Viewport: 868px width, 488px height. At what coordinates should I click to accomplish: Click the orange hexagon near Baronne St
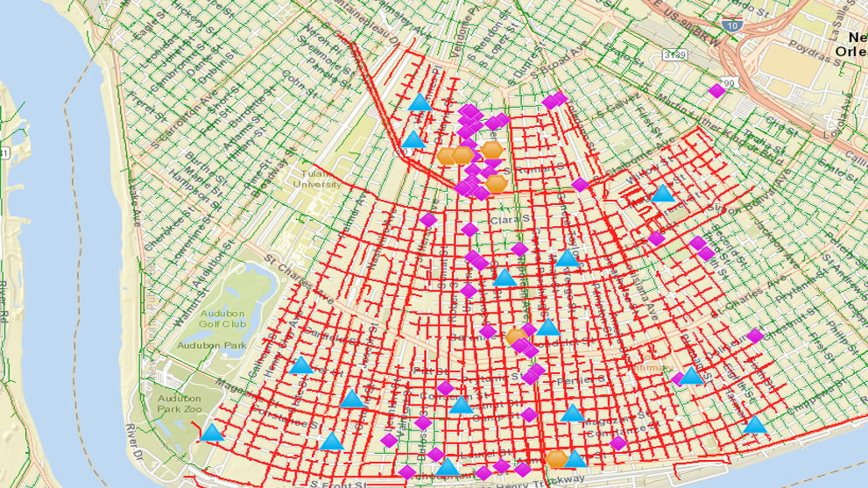(x=516, y=337)
